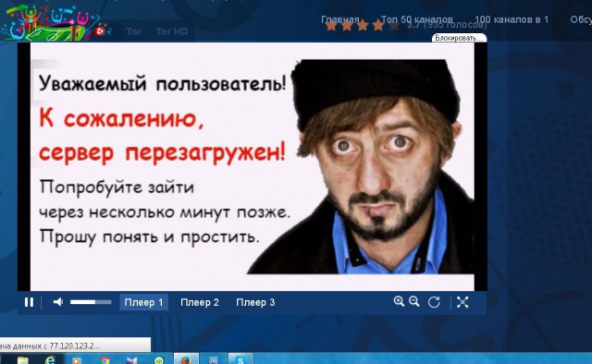The height and width of the screenshot is (364, 592).
Task: Give a one-star rating on the first star
Action: point(331,26)
